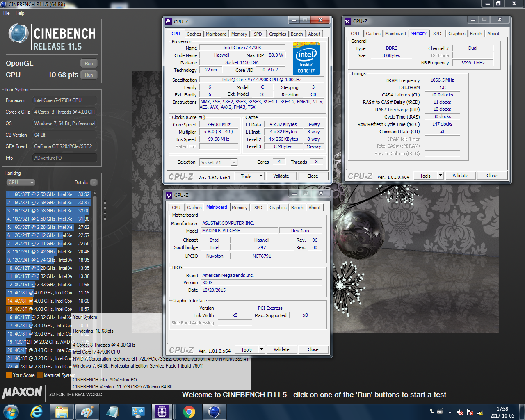Click the Cinebench title bar icon
525x420 pixels.
pyautogui.click(x=3, y=4)
